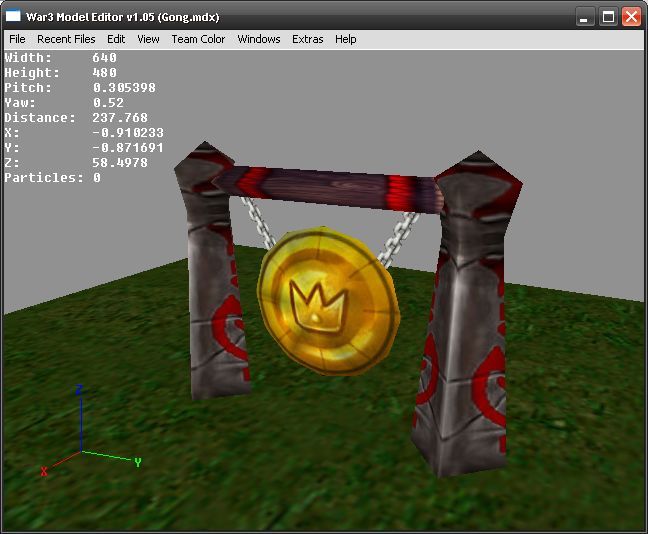Click the blue Z axis label
The width and height of the screenshot is (648, 534).
tap(79, 389)
